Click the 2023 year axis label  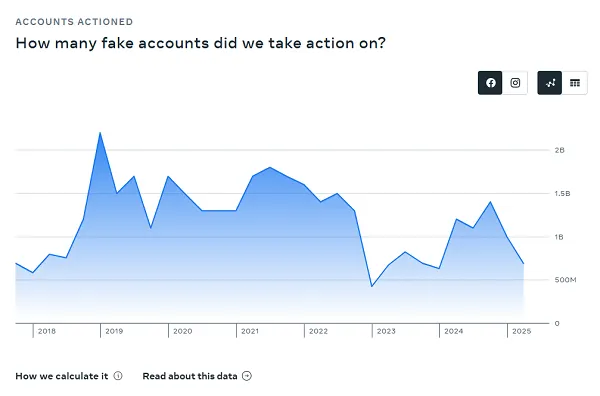[x=386, y=331]
